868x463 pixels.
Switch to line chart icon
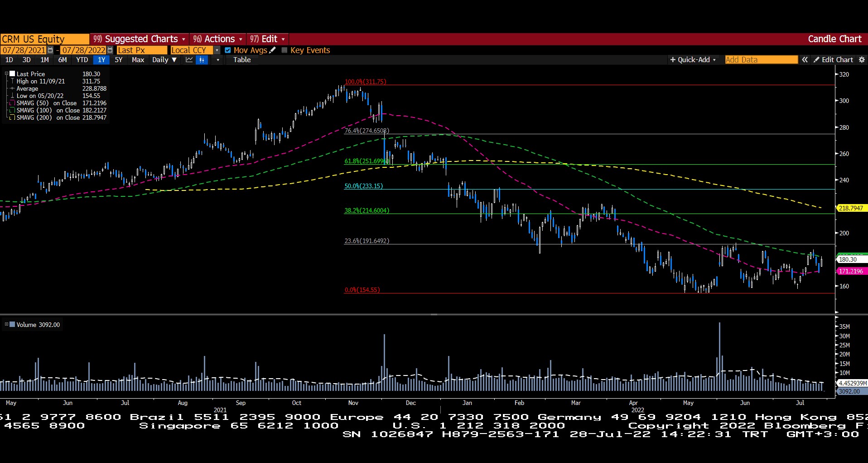click(189, 60)
